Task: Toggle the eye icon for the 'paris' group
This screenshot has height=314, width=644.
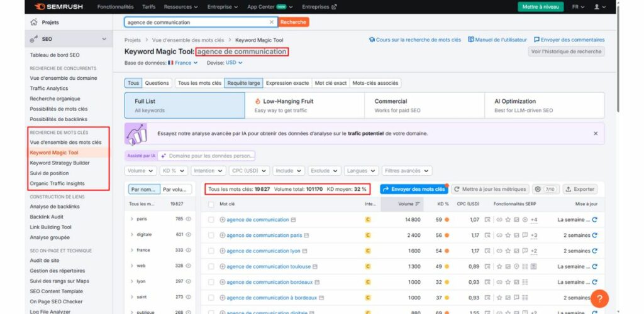Action: tap(189, 219)
